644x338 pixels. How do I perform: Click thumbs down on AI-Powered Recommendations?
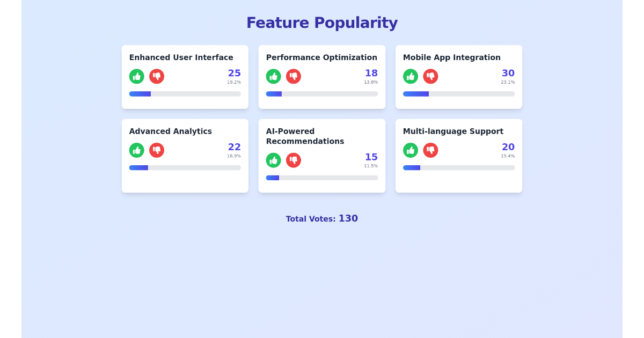pyautogui.click(x=294, y=160)
